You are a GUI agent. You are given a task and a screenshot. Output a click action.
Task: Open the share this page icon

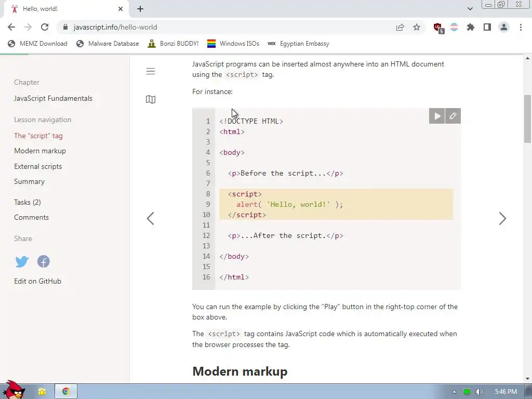[400, 27]
